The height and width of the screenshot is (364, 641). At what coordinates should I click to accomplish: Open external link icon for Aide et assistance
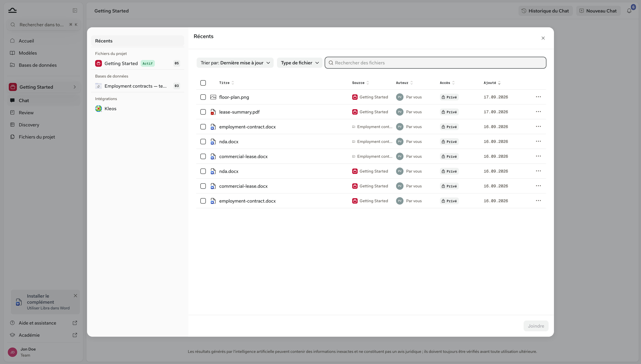(x=75, y=323)
